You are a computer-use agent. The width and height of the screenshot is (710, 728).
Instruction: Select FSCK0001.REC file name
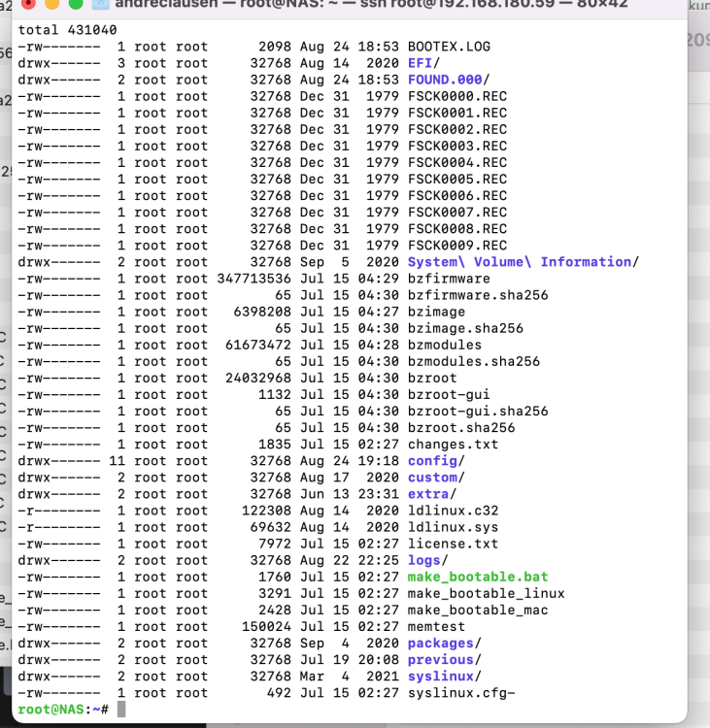pos(457,113)
